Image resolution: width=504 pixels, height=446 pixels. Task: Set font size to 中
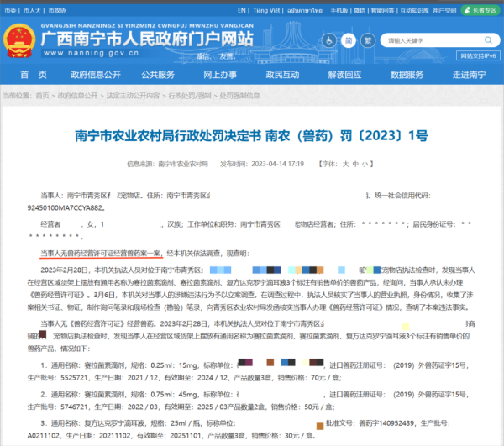click(355, 164)
